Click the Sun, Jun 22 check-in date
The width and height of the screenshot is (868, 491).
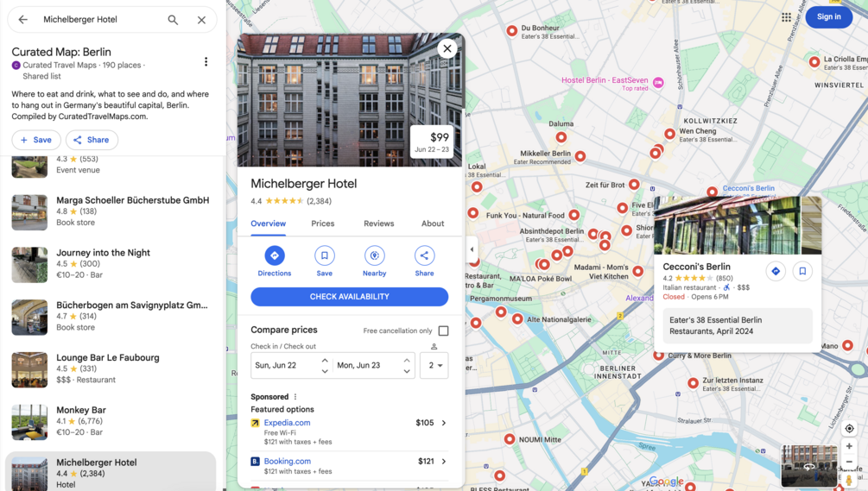(x=276, y=366)
